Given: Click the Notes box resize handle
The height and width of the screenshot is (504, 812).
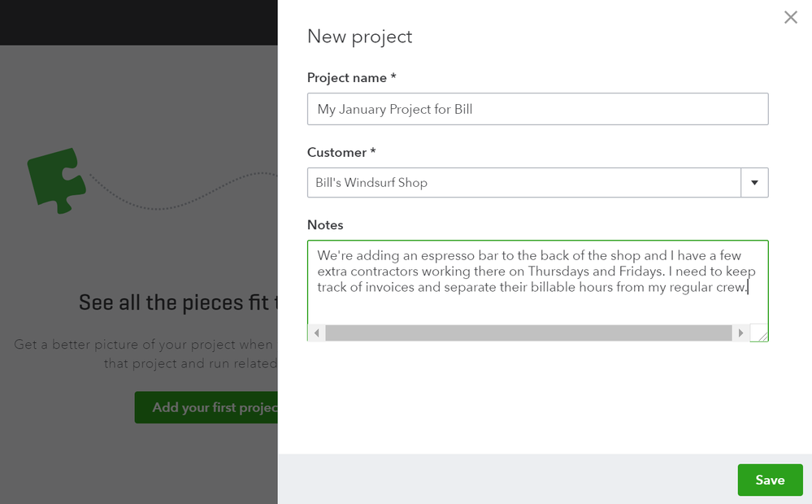Looking at the screenshot, I should [759, 333].
